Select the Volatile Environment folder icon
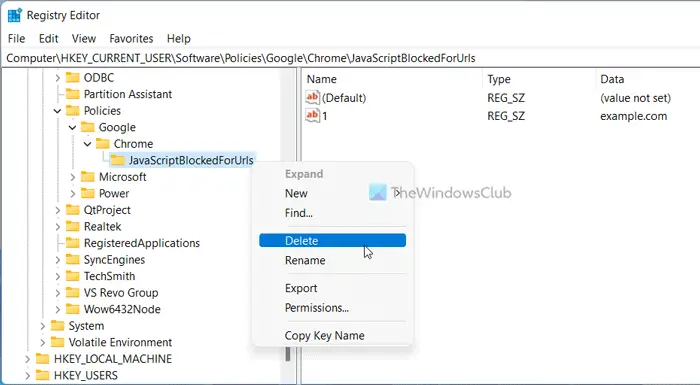 (57, 342)
